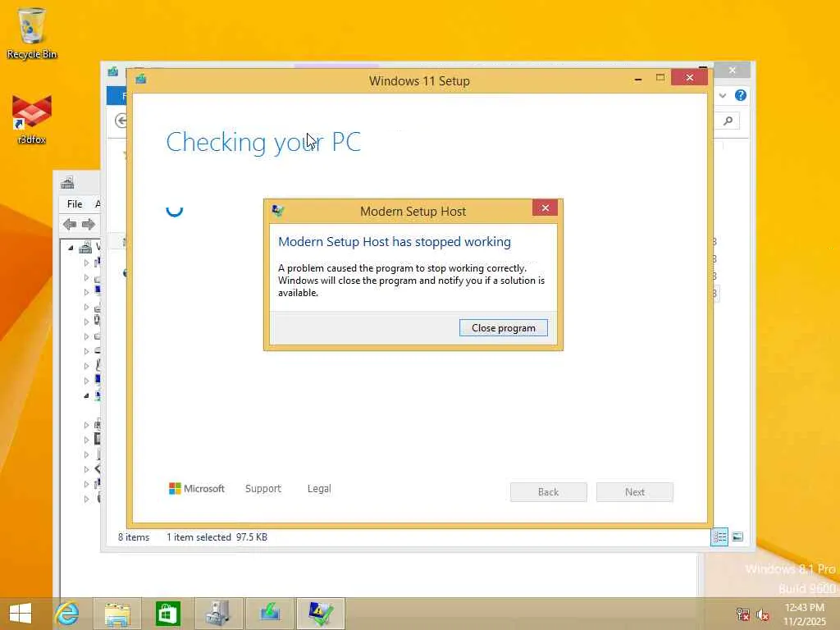
Task: Click the File Explorer search magnifier icon
Action: [728, 121]
